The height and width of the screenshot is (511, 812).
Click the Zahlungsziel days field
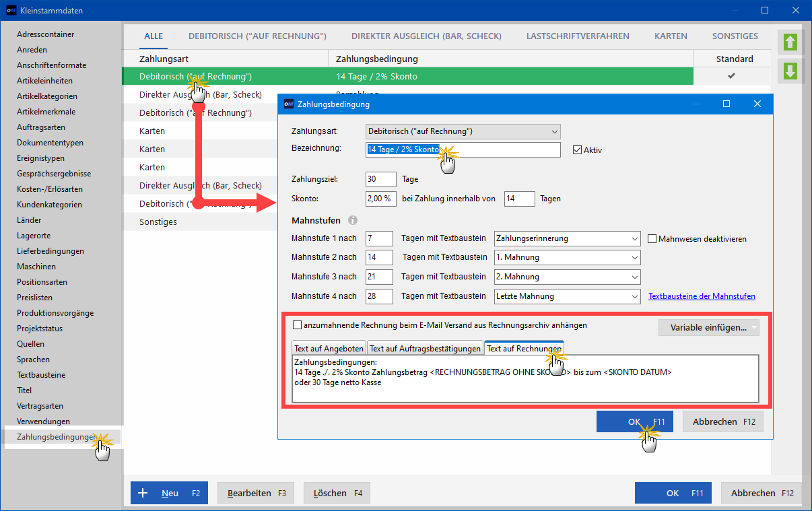tap(381, 179)
